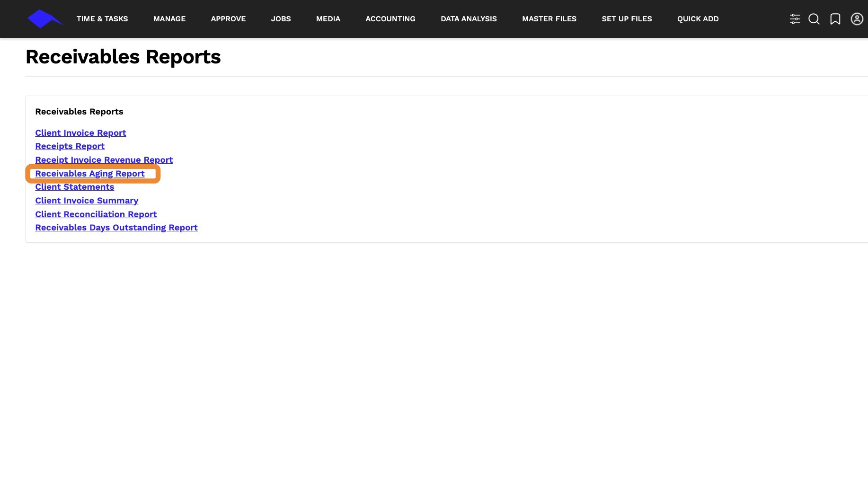Open the Client Statements link

click(74, 187)
